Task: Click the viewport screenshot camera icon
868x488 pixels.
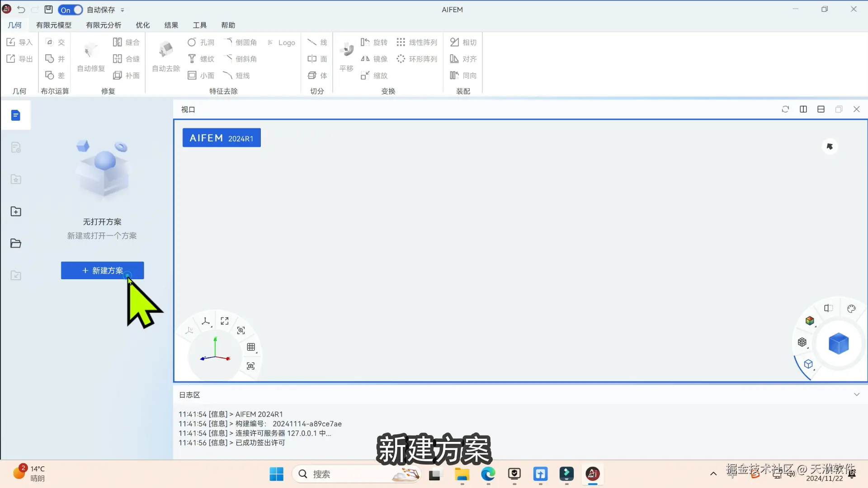Action: click(251, 366)
